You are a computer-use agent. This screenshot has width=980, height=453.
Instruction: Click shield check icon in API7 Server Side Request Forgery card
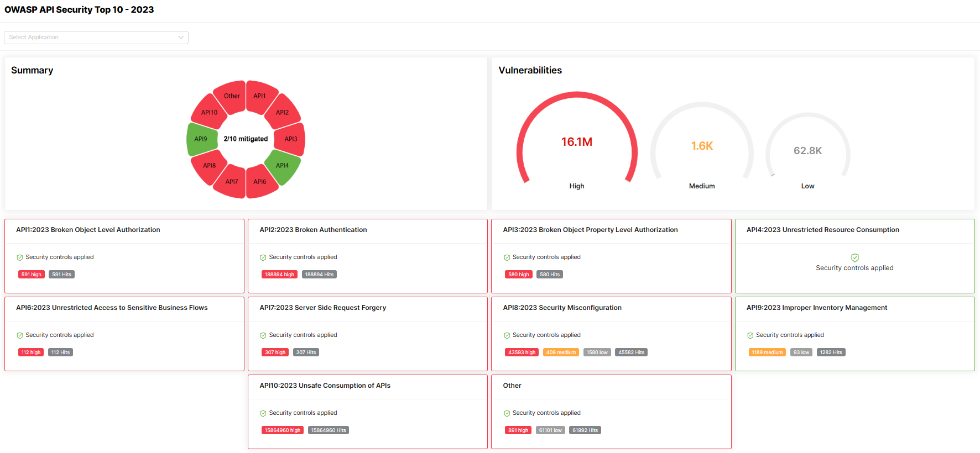(x=263, y=335)
